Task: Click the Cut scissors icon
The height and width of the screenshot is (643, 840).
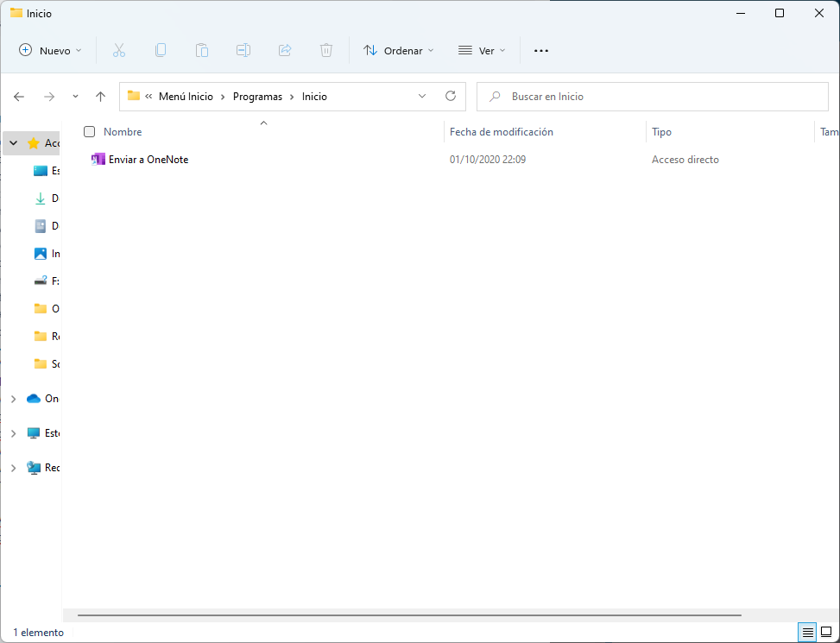Action: (119, 50)
